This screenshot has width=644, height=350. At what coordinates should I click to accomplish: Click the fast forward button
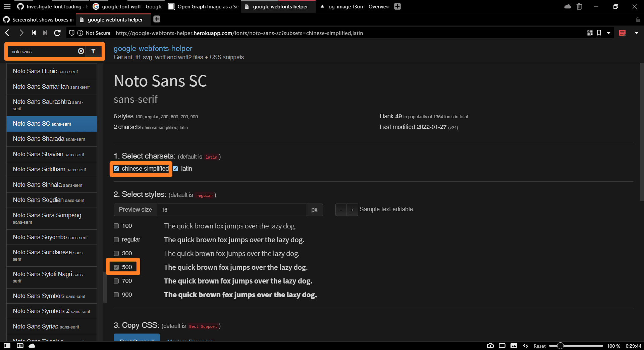pyautogui.click(x=45, y=33)
